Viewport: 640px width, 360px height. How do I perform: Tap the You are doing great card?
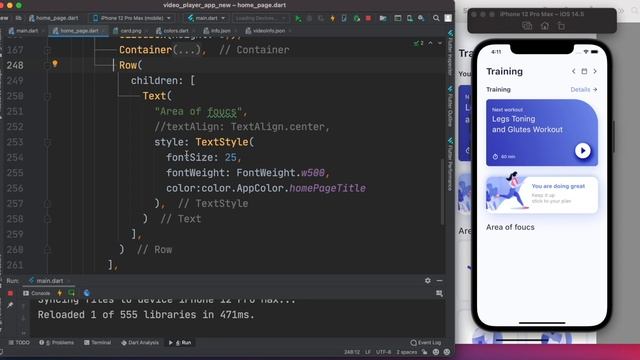(542, 195)
